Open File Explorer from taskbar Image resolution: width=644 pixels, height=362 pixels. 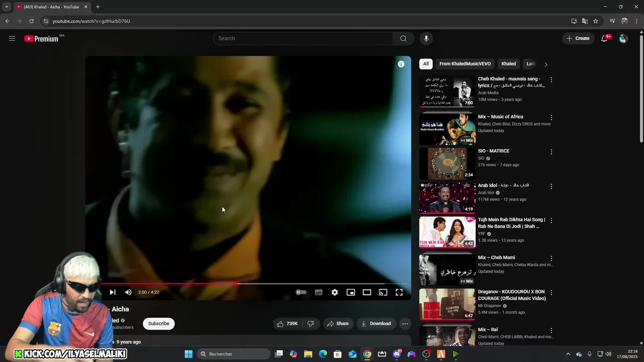(x=308, y=354)
